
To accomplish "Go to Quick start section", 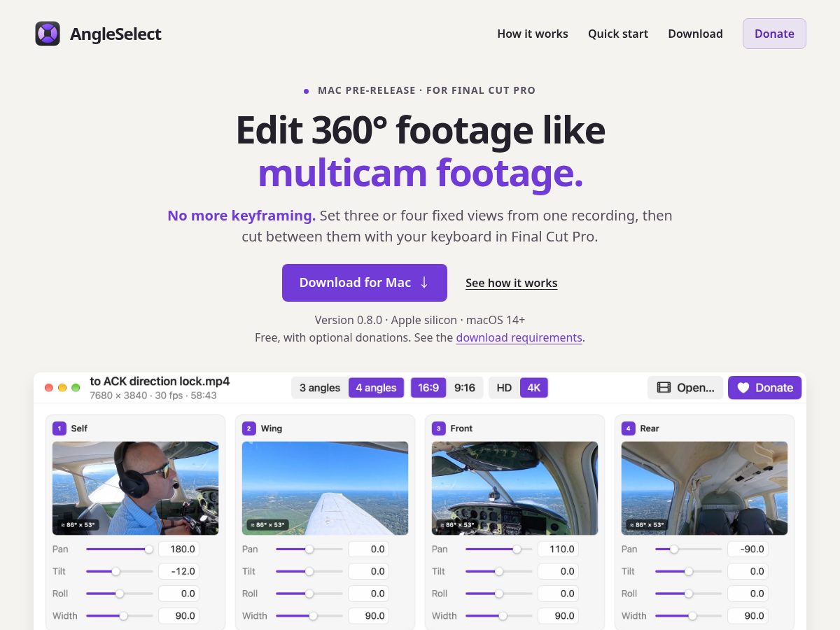I will (618, 34).
